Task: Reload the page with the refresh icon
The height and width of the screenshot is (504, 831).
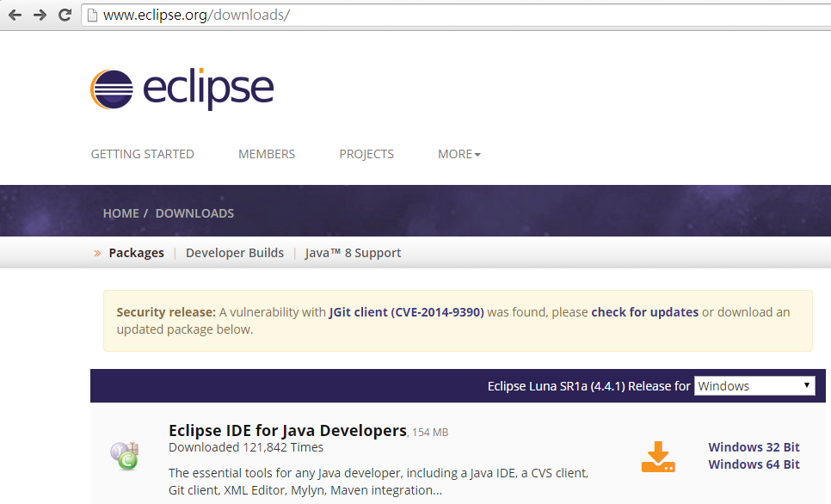Action: click(65, 15)
